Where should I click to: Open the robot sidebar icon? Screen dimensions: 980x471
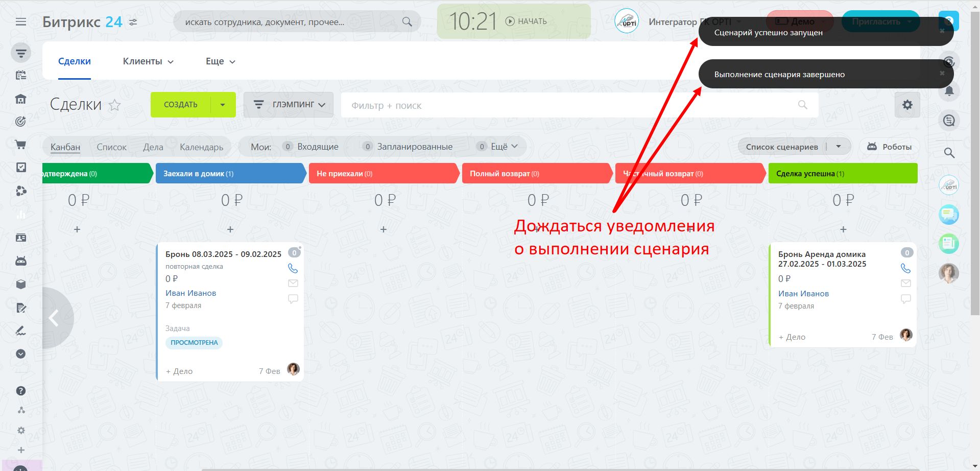(x=21, y=261)
